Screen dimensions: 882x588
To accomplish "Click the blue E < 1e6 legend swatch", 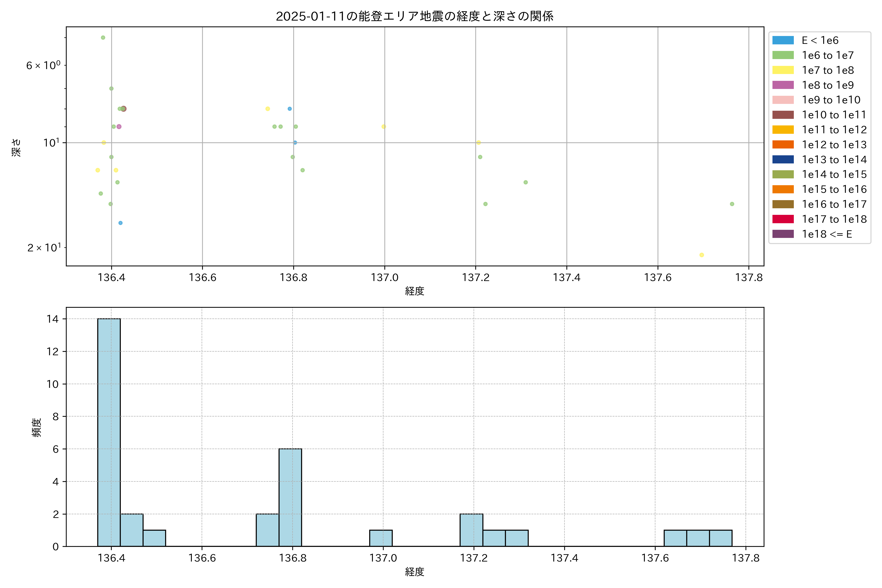I will tap(783, 40).
